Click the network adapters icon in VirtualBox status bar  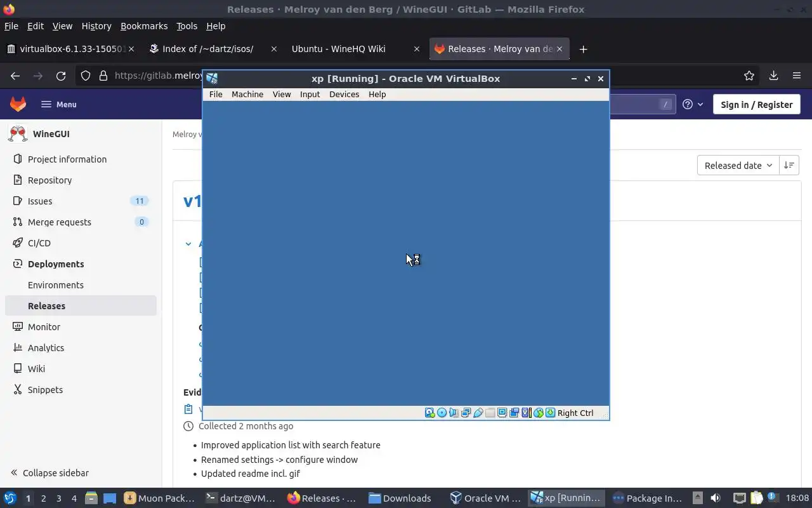click(466, 413)
